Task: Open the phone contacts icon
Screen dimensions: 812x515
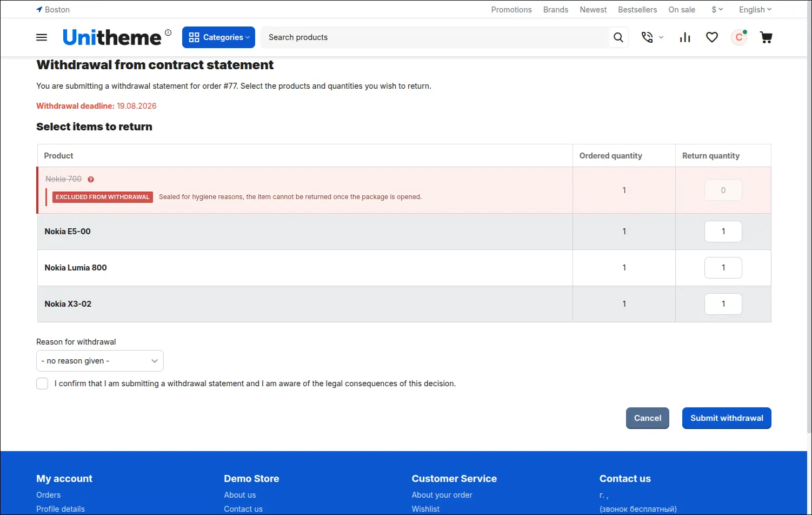Action: tap(647, 37)
